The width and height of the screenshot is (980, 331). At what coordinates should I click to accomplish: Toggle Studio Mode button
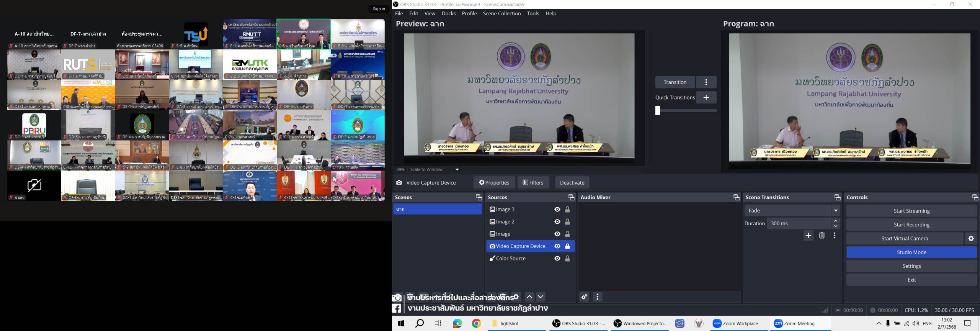(911, 252)
